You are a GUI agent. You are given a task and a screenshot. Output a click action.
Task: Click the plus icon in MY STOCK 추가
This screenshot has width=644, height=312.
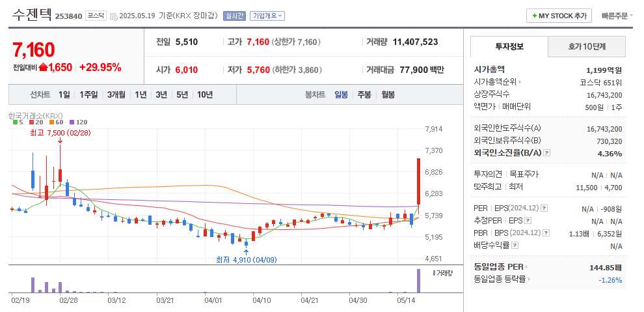click(x=534, y=16)
